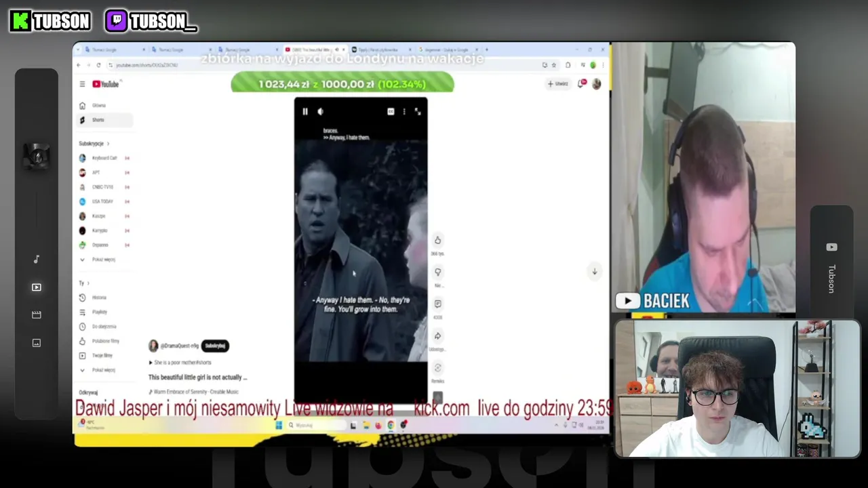This screenshot has width=868, height=488.
Task: Click the music note icon in left overlay panel
Action: coord(37,259)
